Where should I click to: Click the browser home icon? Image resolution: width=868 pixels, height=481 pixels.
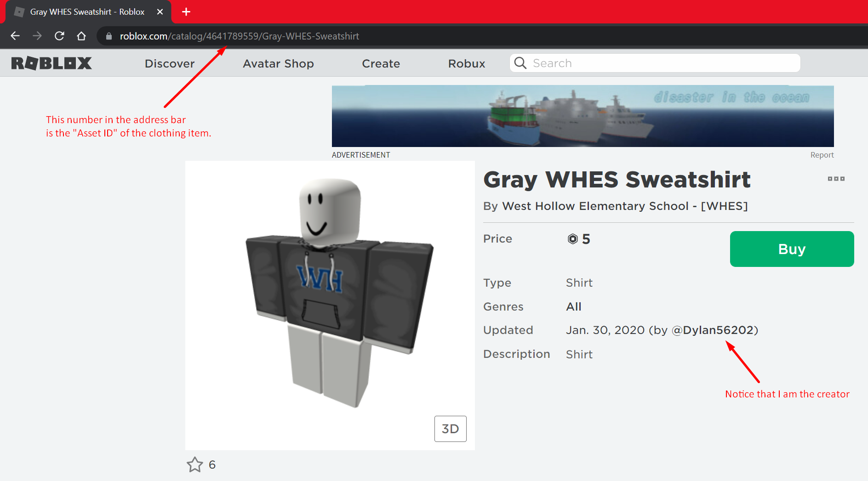(x=81, y=36)
